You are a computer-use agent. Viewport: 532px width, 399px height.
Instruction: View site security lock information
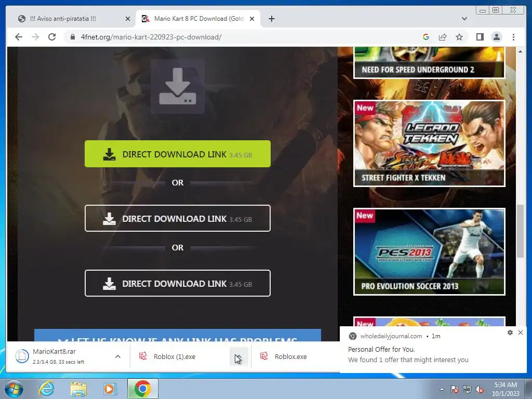point(72,37)
